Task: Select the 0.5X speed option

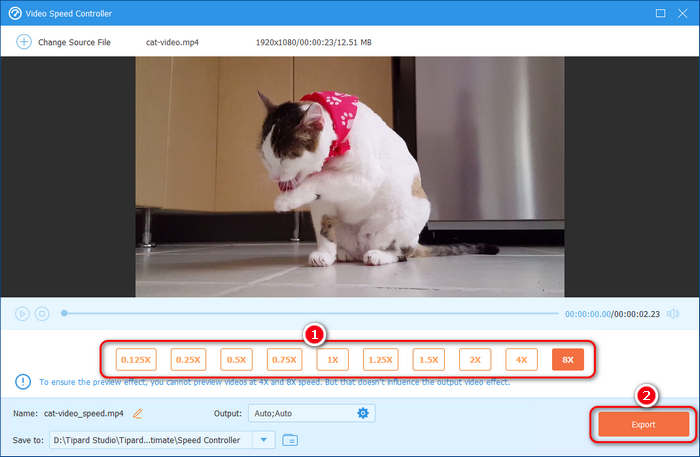Action: [x=237, y=359]
